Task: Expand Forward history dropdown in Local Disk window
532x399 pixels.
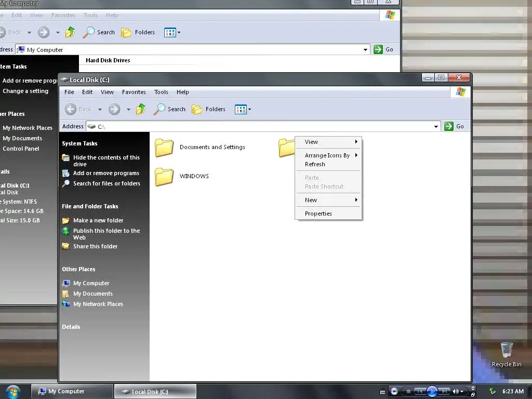Action: tap(128, 109)
